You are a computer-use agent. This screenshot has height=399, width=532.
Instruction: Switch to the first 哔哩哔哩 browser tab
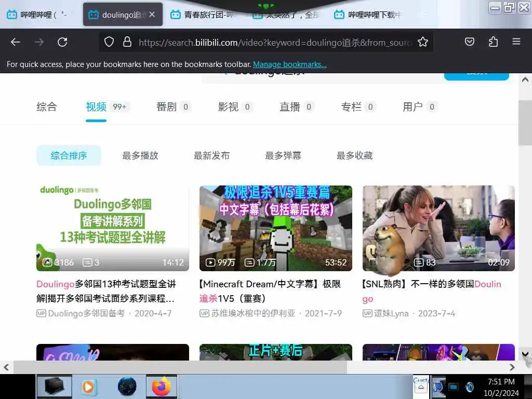[x=41, y=15]
